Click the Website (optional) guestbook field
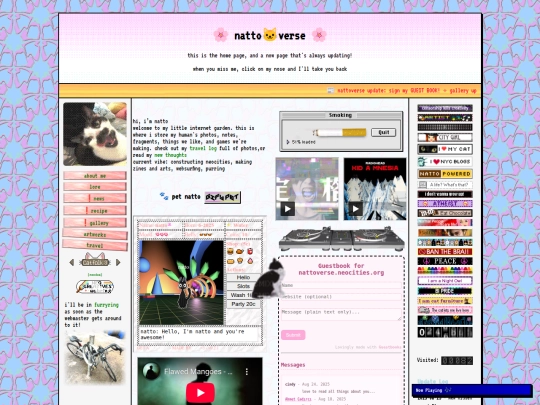 341,297
